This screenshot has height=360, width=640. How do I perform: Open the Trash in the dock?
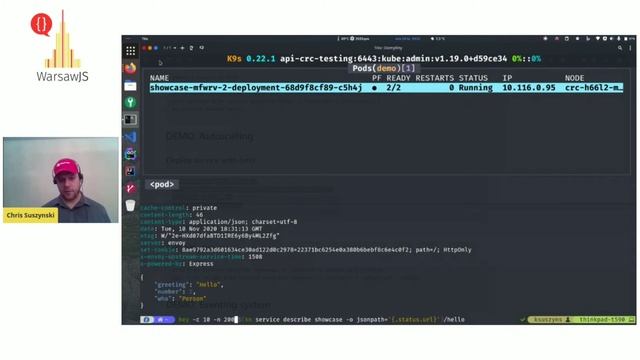131,205
